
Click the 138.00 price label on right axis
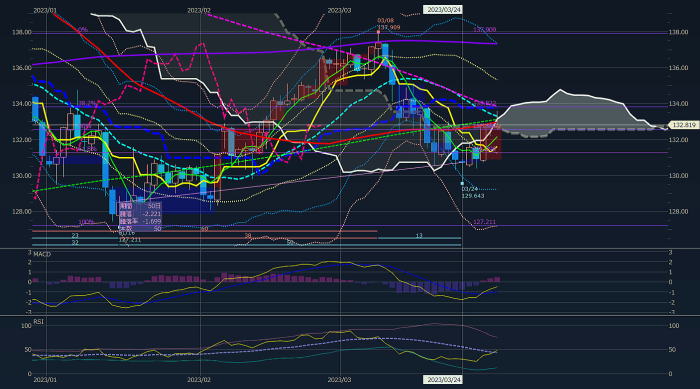(678, 32)
